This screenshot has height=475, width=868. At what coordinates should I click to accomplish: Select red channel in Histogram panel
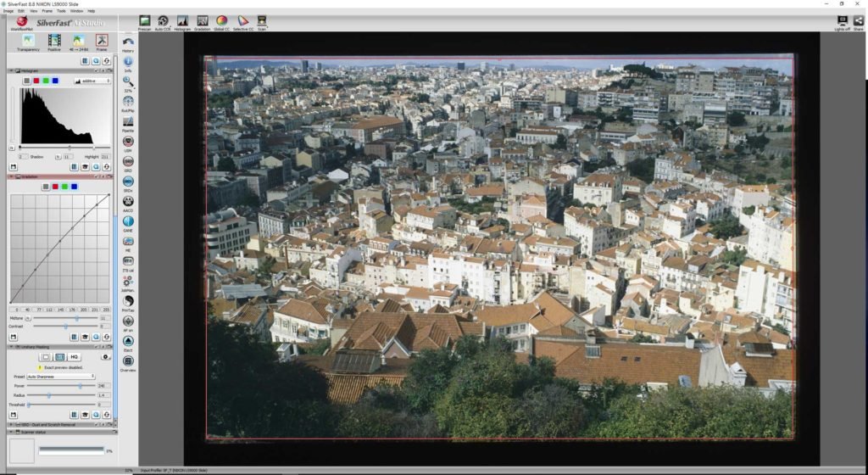[x=36, y=81]
